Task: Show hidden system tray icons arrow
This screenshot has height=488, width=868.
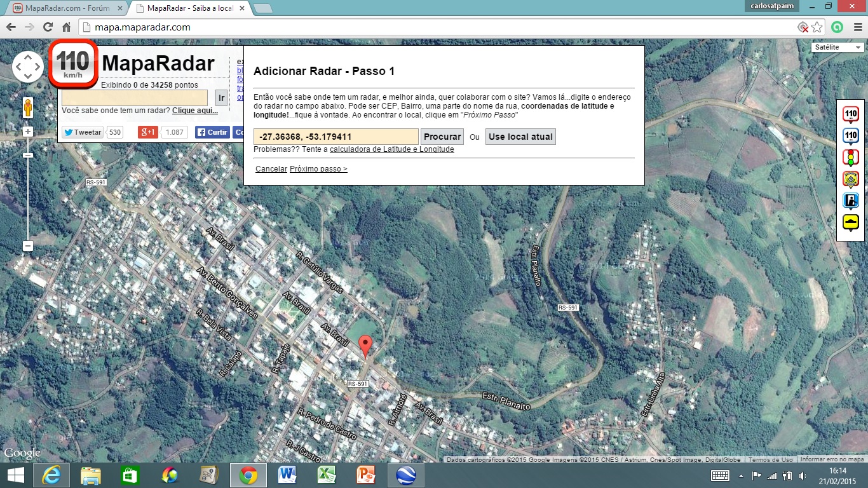Action: tap(741, 475)
